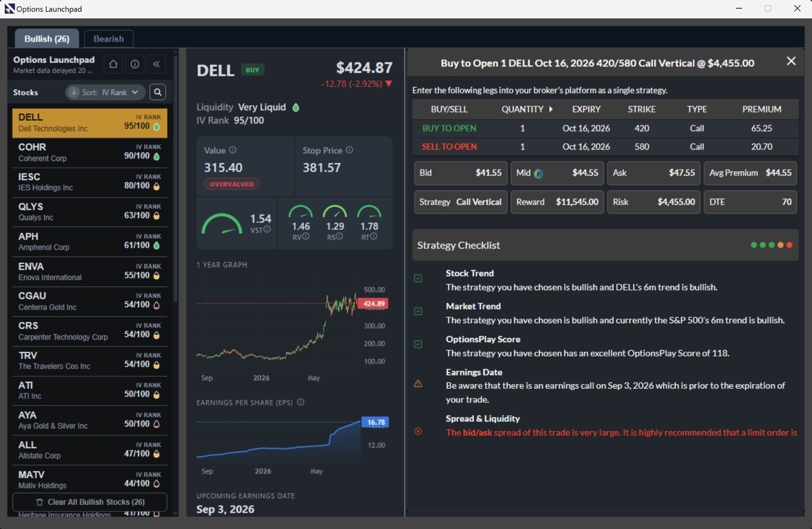This screenshot has height=529, width=812.
Task: Click the search magnifier icon
Action: point(158,92)
